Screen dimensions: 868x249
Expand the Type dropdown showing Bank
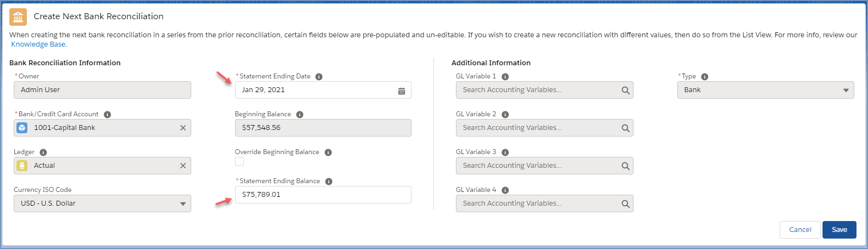[766, 90]
